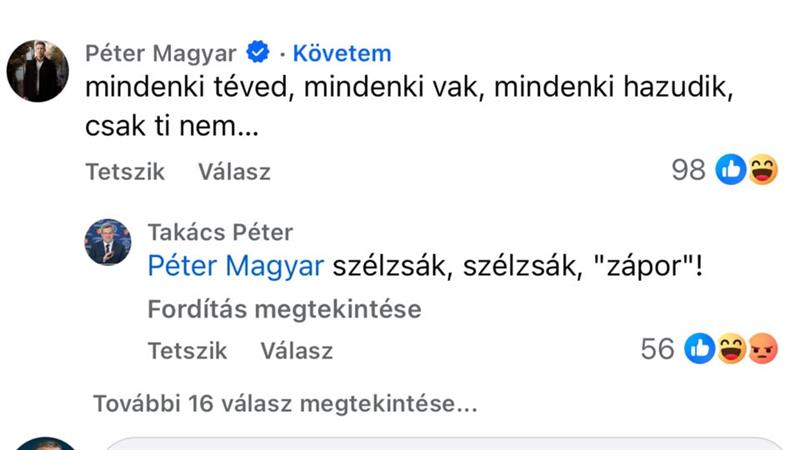
Task: Click the laughing emoji on Takács Péter's reply
Action: click(731, 349)
